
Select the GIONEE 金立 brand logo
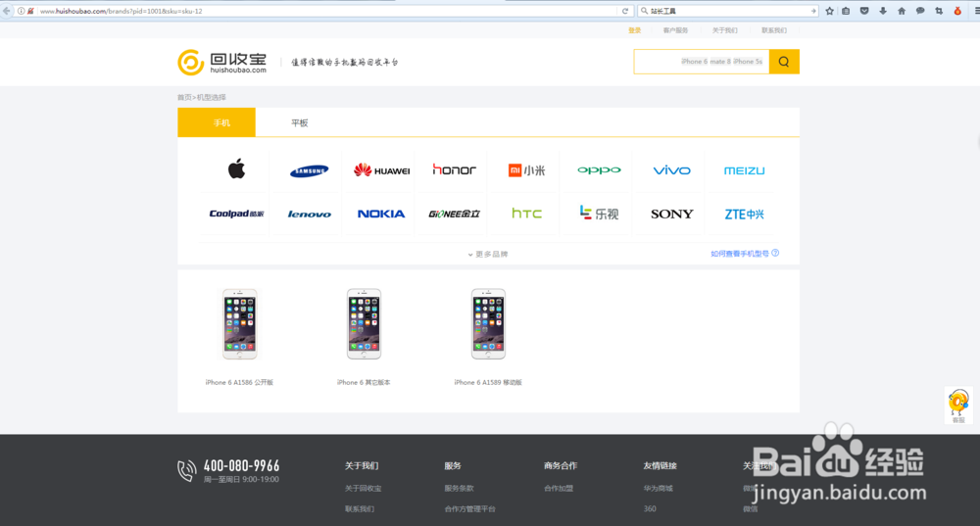click(455, 214)
